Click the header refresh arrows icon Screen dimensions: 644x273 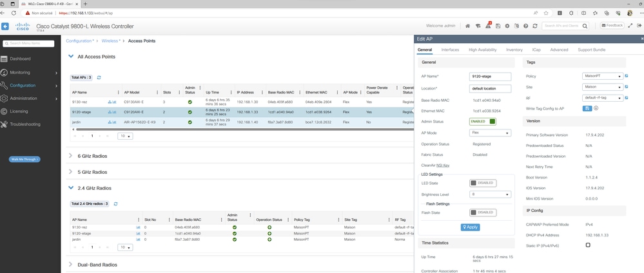tap(535, 26)
